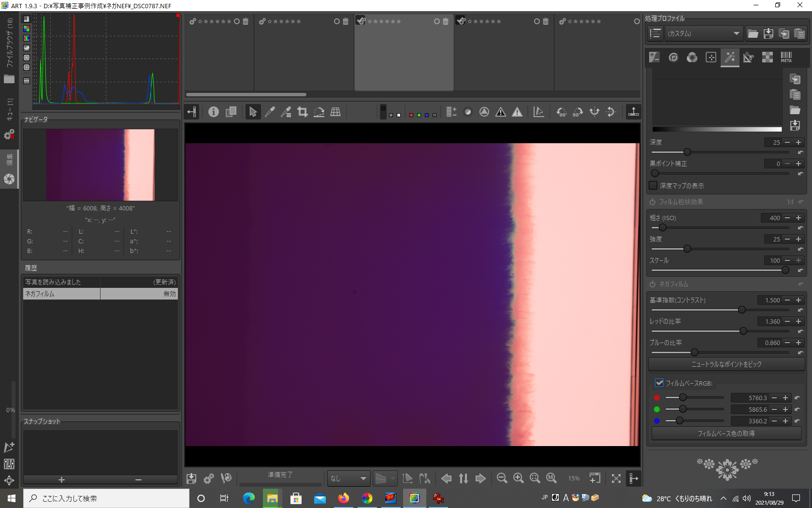This screenshot has width=812, height=508.
Task: Open the soft-proofing intent dropdown arrow
Action: (x=392, y=478)
